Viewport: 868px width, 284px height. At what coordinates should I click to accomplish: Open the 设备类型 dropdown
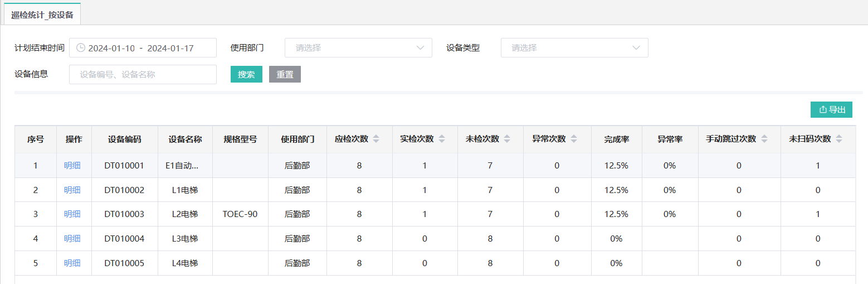[574, 48]
